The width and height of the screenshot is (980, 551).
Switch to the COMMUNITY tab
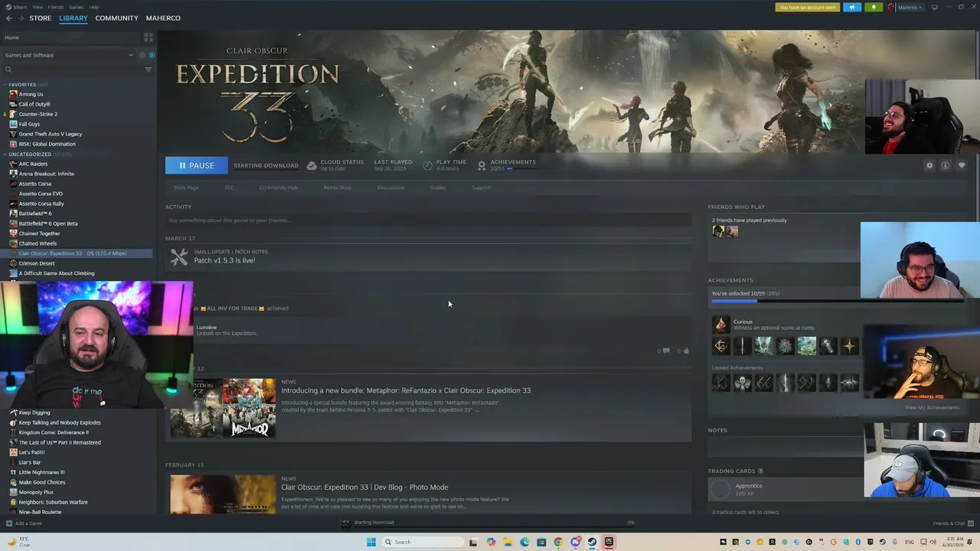click(116, 18)
